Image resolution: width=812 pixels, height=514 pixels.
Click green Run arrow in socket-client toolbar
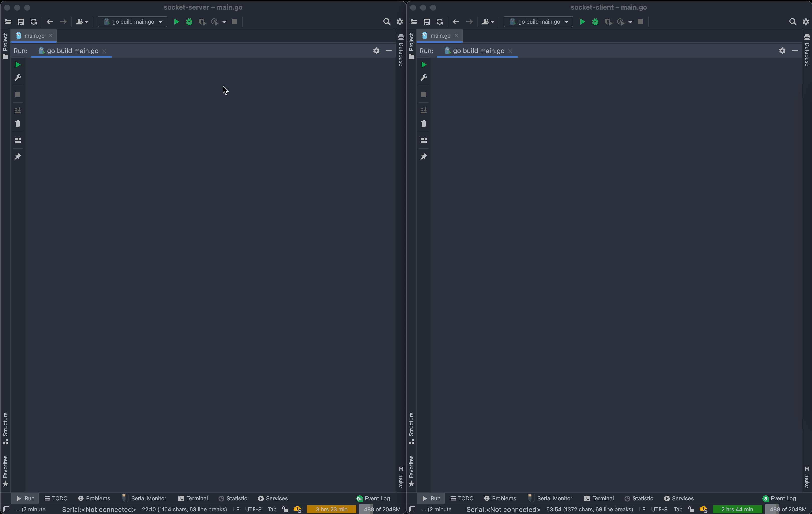pyautogui.click(x=582, y=22)
